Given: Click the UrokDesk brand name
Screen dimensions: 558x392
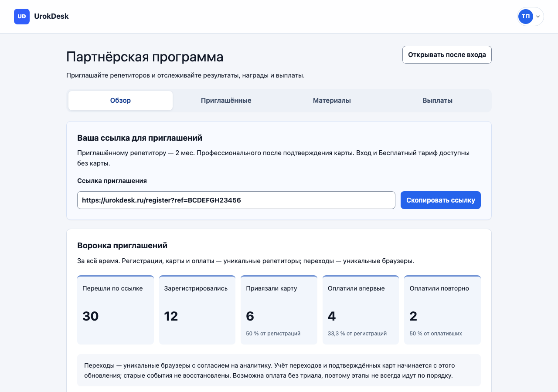Looking at the screenshot, I should click(x=51, y=17).
